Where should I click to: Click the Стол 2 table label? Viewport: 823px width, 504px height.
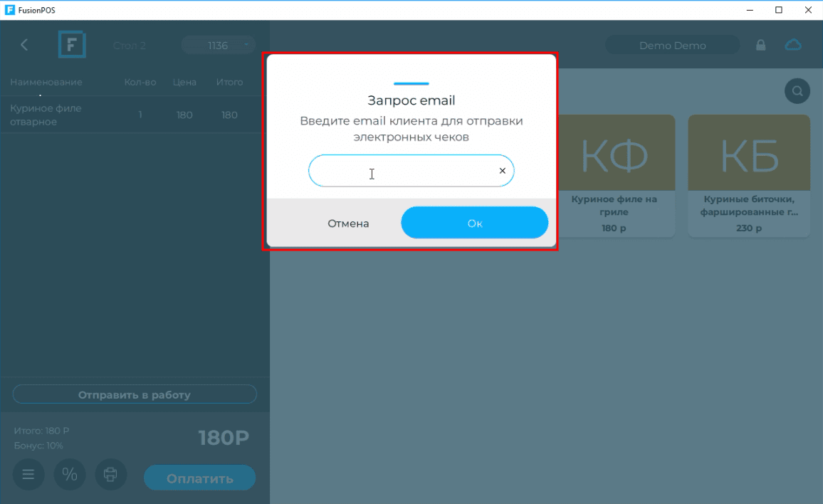pos(129,46)
